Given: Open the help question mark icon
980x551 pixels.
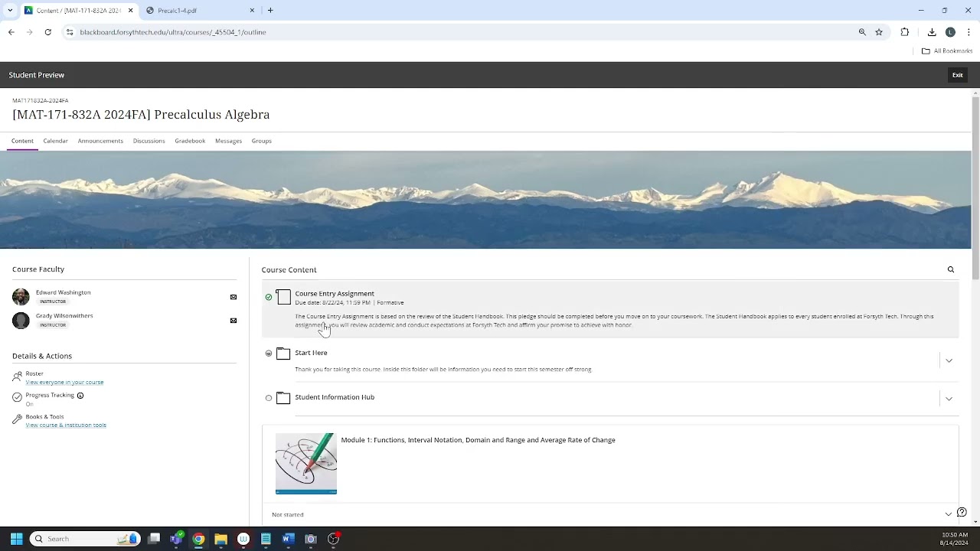Looking at the screenshot, I should (x=962, y=513).
